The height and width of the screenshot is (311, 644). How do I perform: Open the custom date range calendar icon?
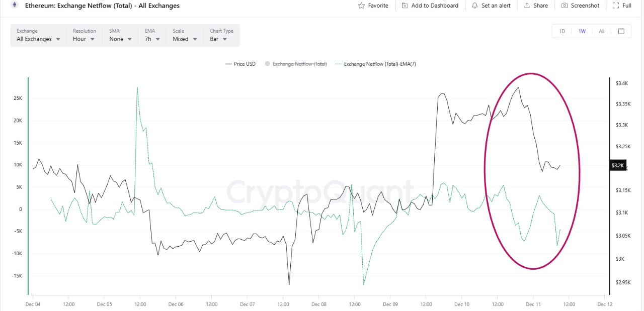[621, 31]
